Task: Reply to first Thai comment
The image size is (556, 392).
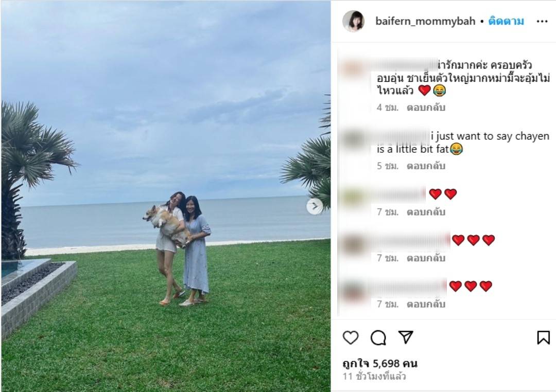Action: (426, 108)
